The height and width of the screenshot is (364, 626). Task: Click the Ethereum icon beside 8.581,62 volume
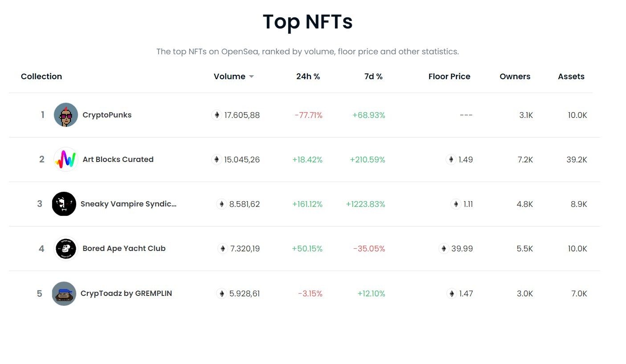coord(221,204)
